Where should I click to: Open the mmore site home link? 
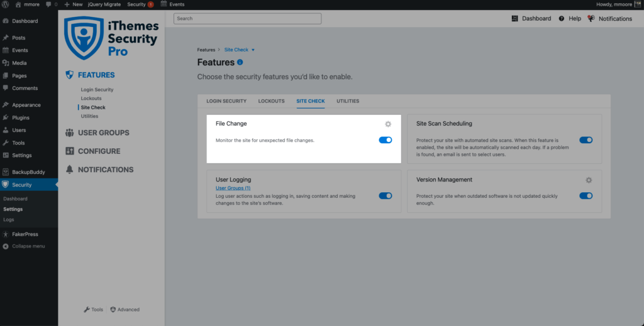(27, 4)
